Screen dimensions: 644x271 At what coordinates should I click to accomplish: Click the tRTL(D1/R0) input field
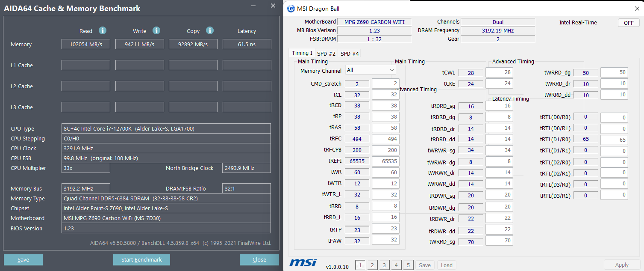(614, 140)
